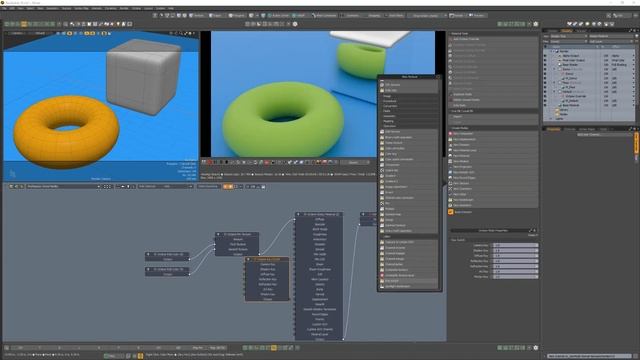The width and height of the screenshot is (640, 360).
Task: Toggle visibility of M_Floor layer
Action: (x=545, y=87)
